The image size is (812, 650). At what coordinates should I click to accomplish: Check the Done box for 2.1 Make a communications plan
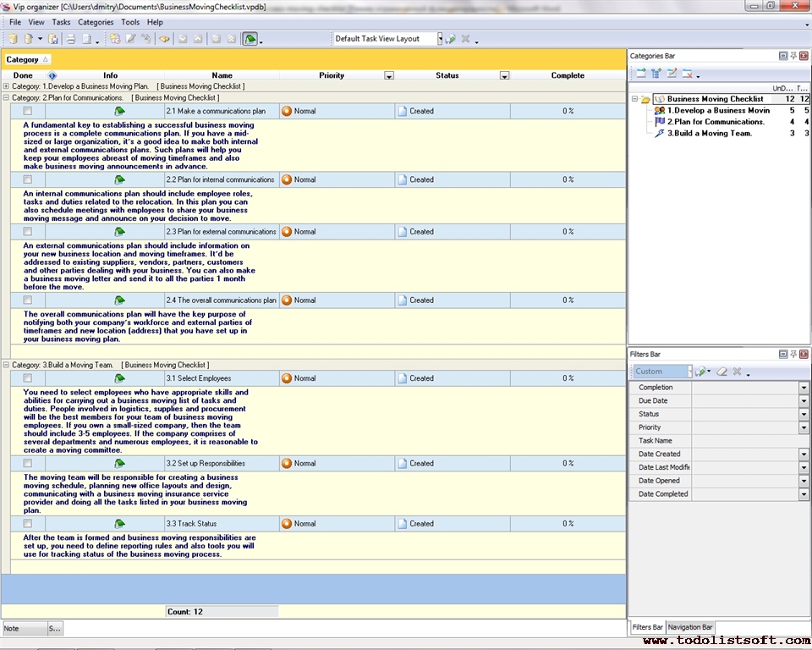(x=28, y=111)
